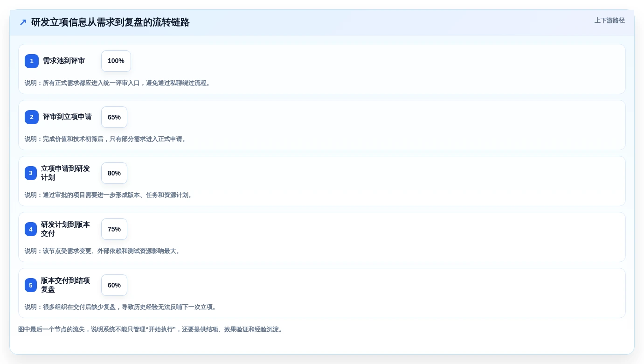Click step number 5 badge
Screen dimensions: 644x364
pyautogui.click(x=31, y=285)
